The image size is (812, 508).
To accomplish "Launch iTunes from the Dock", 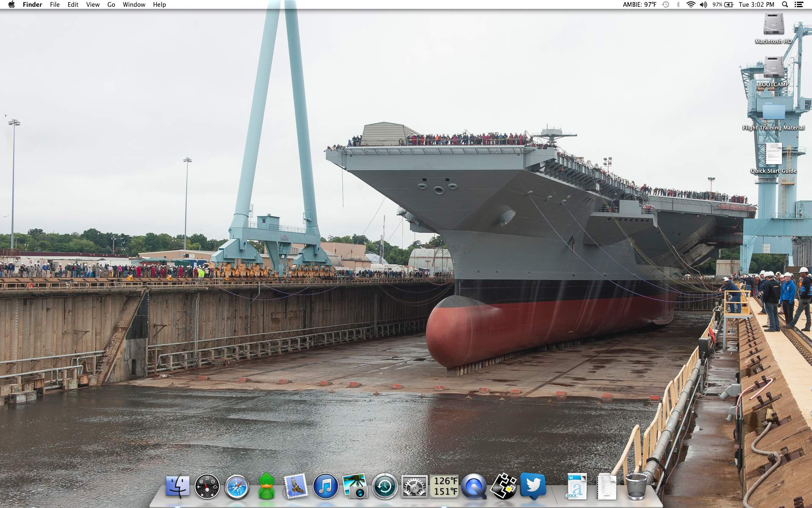I will point(325,486).
